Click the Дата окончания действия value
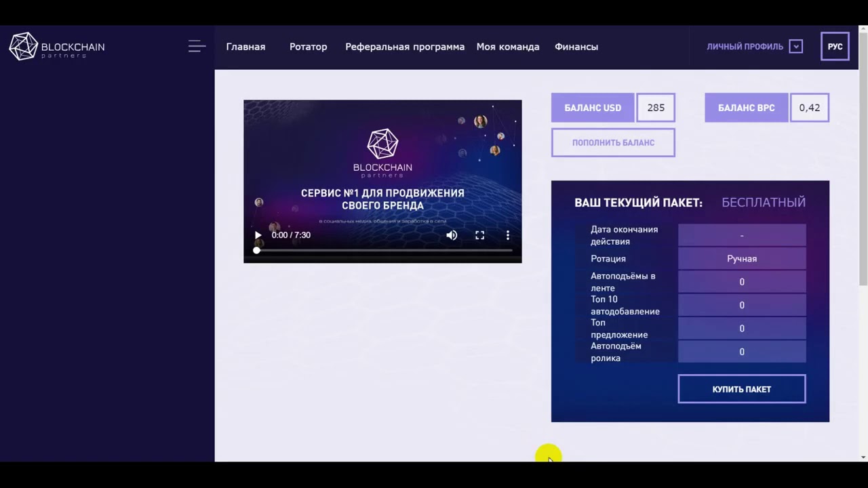This screenshot has height=488, width=868. [x=742, y=235]
